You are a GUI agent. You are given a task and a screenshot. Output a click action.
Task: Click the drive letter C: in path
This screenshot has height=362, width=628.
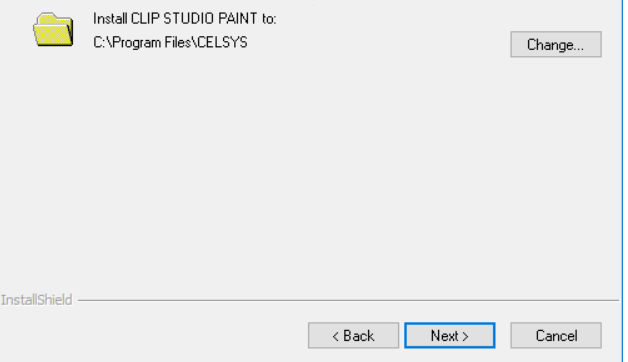tap(99, 42)
